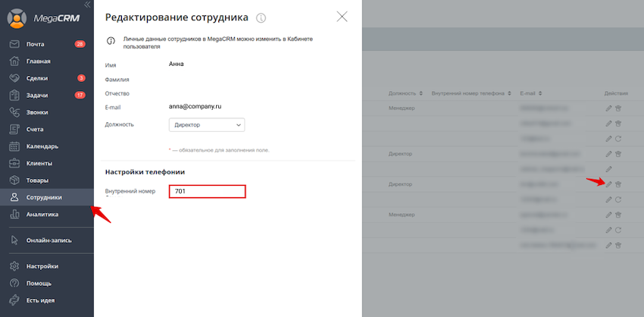
Task: Open the Есть идея suggestion link
Action: tap(42, 300)
